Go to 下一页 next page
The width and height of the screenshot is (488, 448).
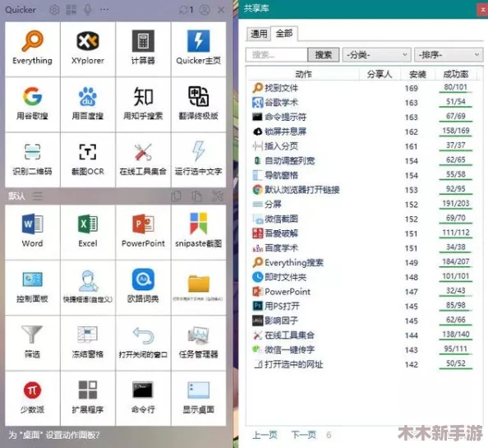point(304,435)
